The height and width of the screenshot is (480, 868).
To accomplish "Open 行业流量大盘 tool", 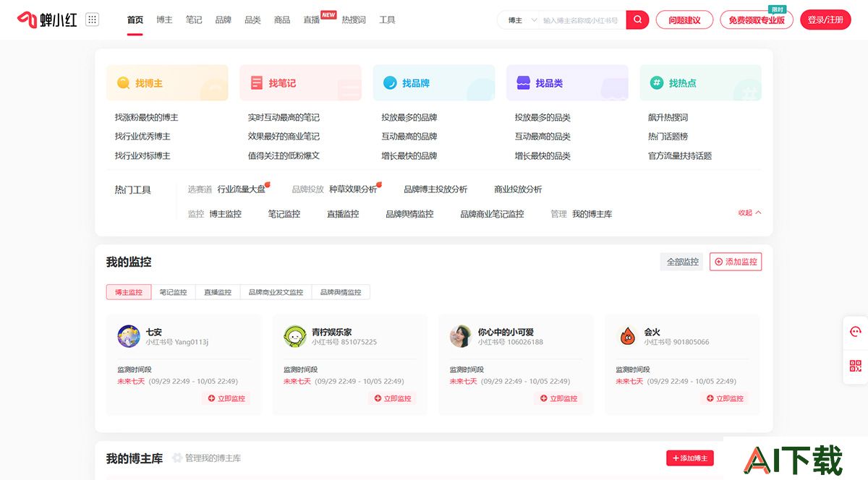I will [x=242, y=189].
